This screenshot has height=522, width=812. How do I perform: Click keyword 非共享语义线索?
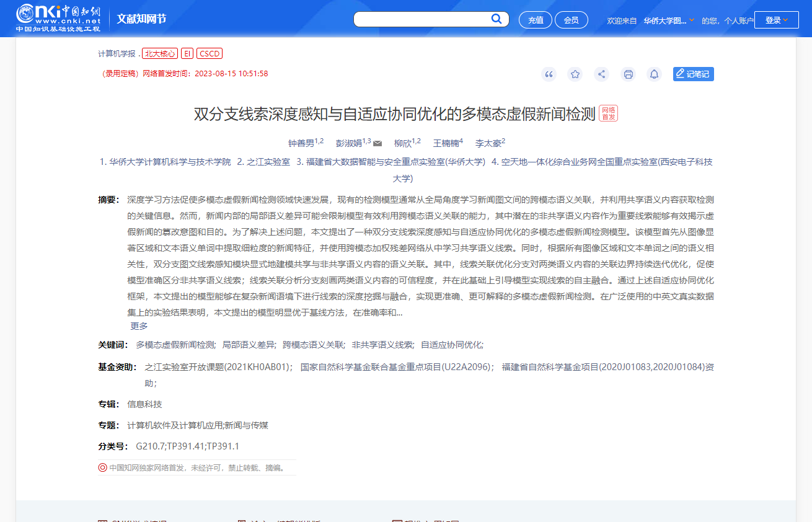pyautogui.click(x=382, y=345)
